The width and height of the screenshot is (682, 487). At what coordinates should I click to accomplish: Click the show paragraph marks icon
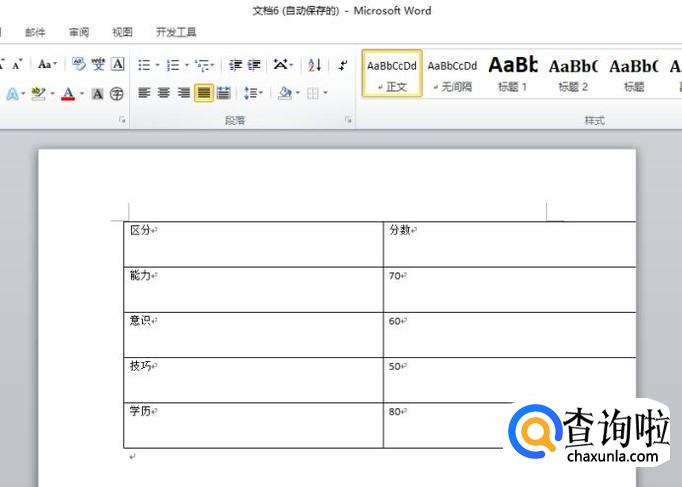pos(343,65)
